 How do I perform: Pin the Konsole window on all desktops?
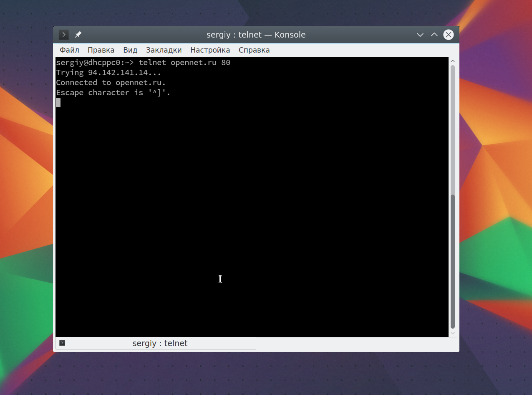(78, 35)
